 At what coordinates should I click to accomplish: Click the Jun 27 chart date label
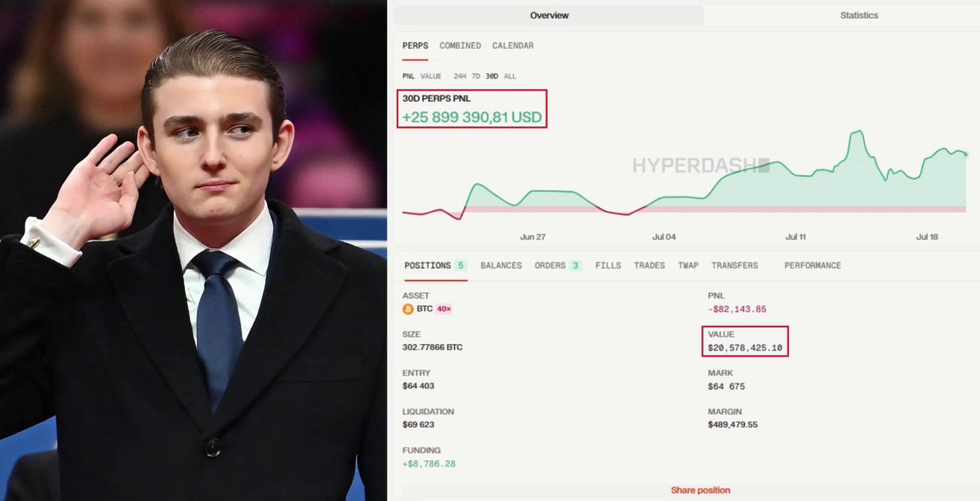tap(532, 237)
